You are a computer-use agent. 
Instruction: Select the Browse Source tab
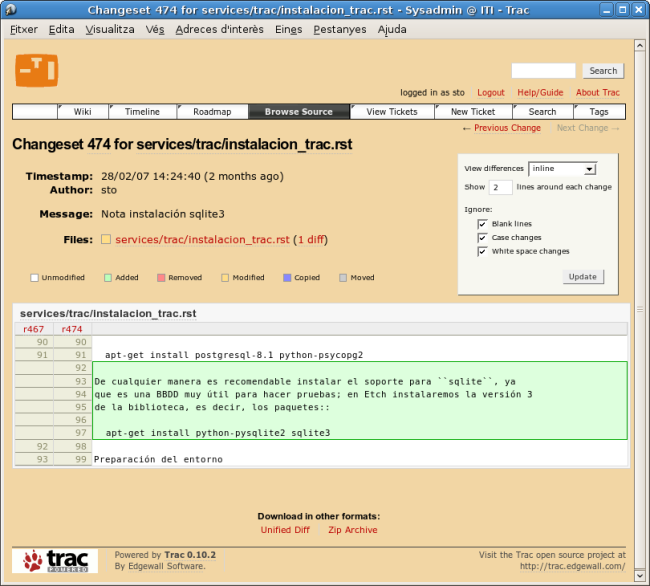click(299, 111)
